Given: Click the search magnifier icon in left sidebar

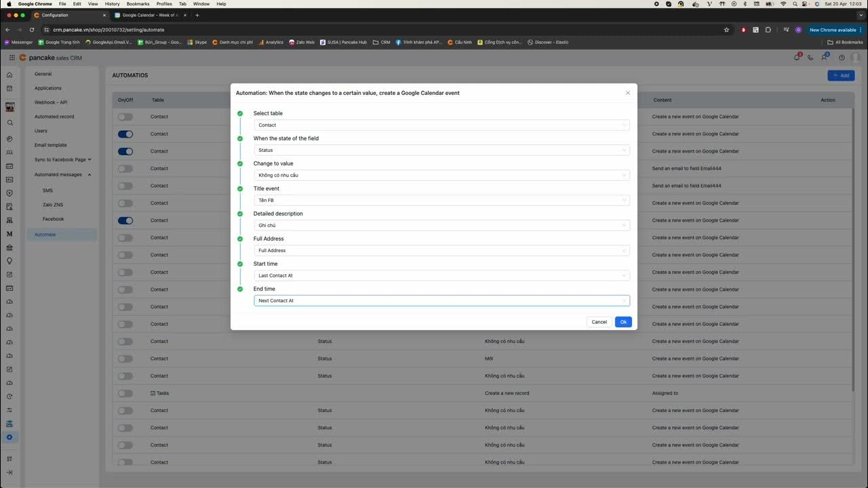Looking at the screenshot, I should [9, 123].
